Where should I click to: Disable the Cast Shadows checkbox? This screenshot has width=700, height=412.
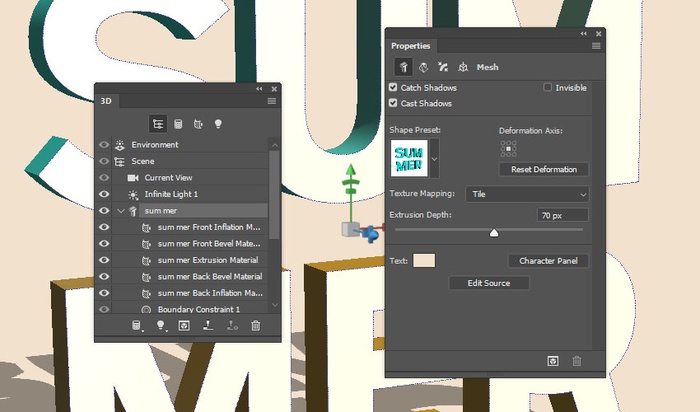[394, 103]
